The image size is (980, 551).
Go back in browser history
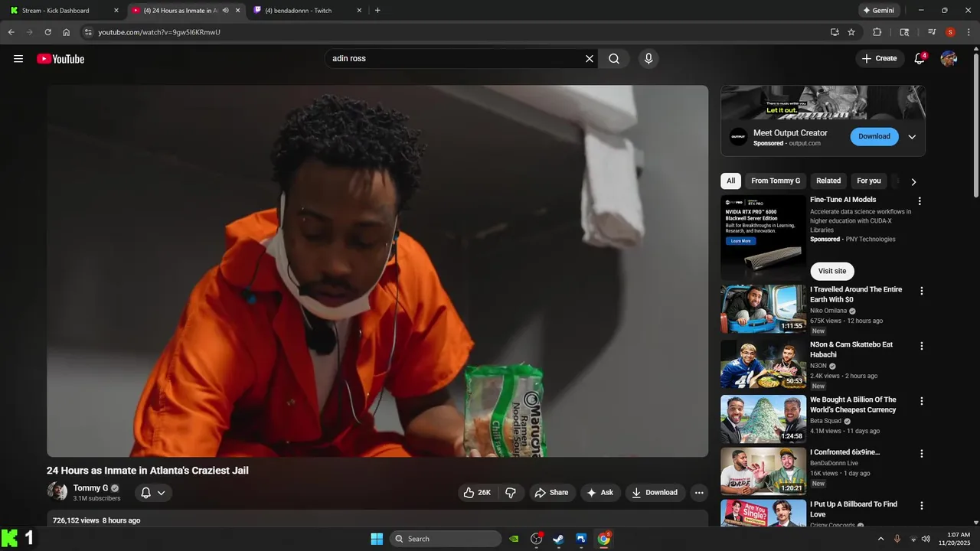coord(11,32)
